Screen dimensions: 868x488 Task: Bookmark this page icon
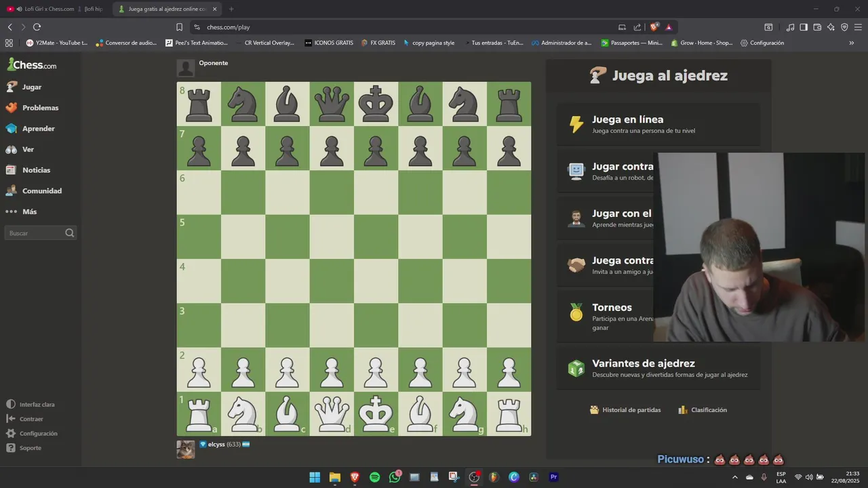(179, 27)
